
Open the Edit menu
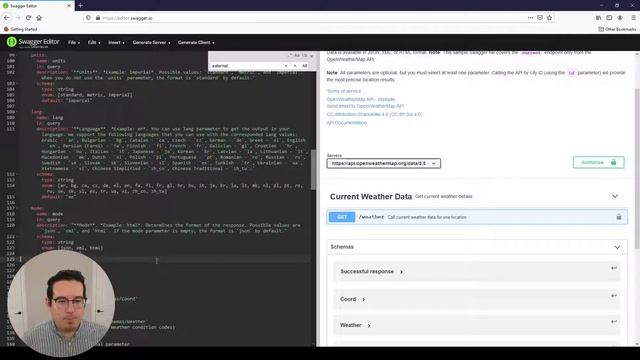(x=93, y=42)
